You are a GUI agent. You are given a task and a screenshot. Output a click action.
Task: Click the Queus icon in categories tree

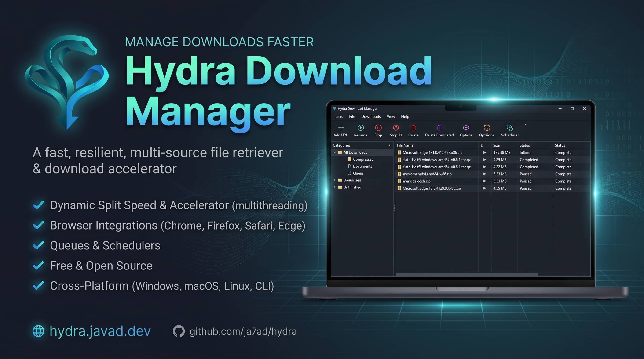(350, 173)
